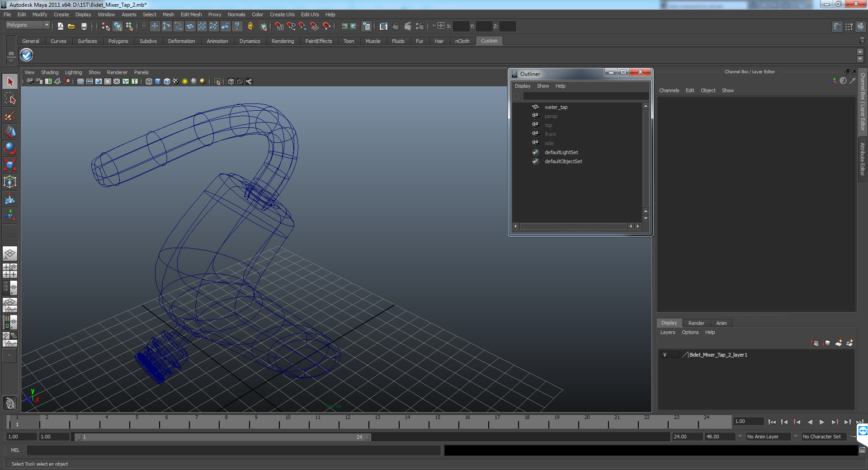The image size is (868, 470).
Task: Enable Snap to points magnet icon
Action: (x=303, y=26)
